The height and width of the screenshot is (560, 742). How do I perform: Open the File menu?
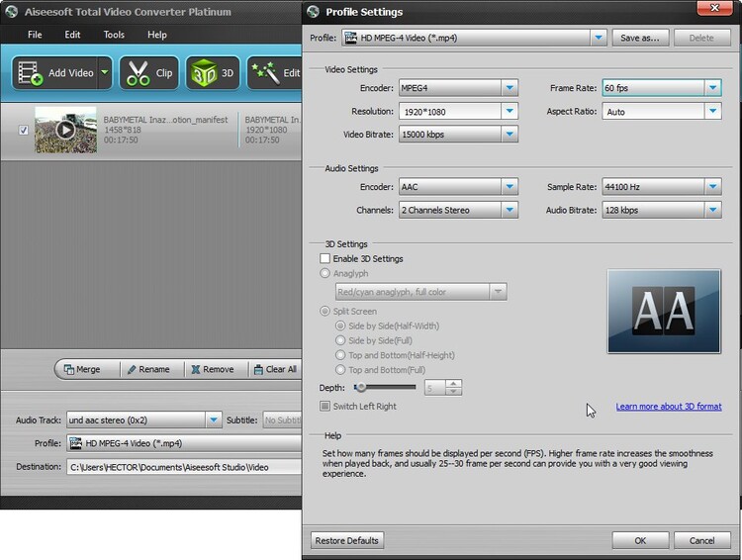(x=35, y=35)
